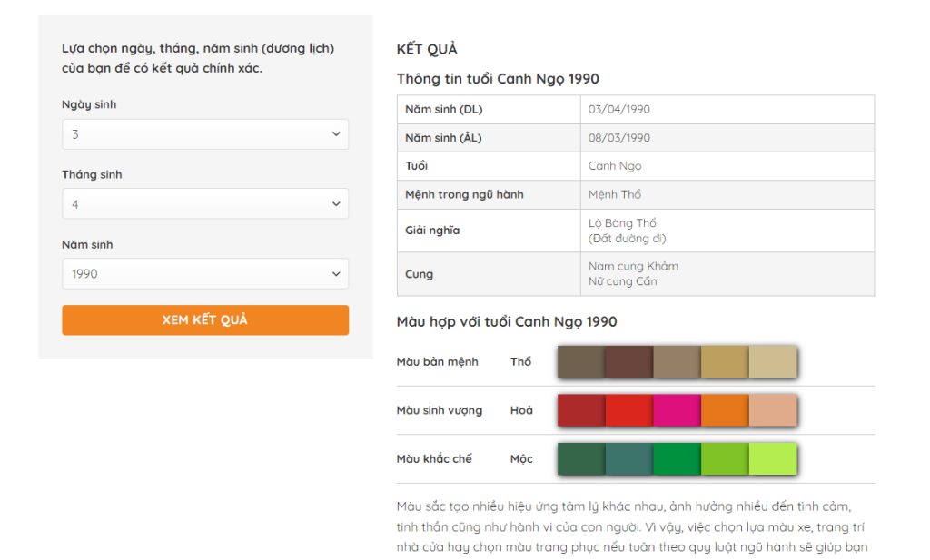The width and height of the screenshot is (930, 560).
Task: Select the peach Hoả swatch
Action: (773, 410)
